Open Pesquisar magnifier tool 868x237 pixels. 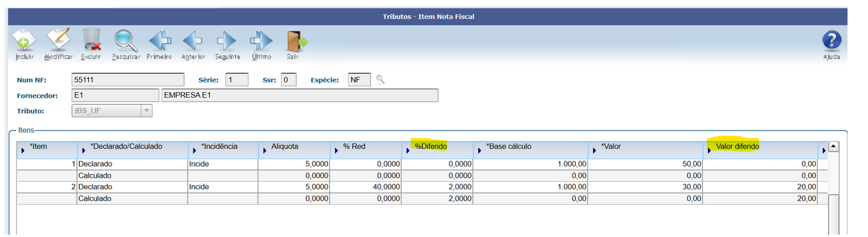(126, 41)
